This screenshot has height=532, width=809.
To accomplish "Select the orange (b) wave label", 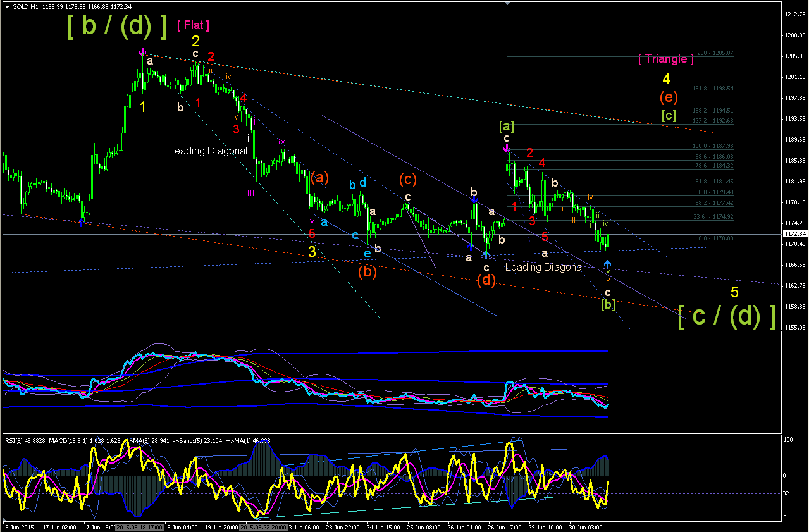I will coord(367,272).
